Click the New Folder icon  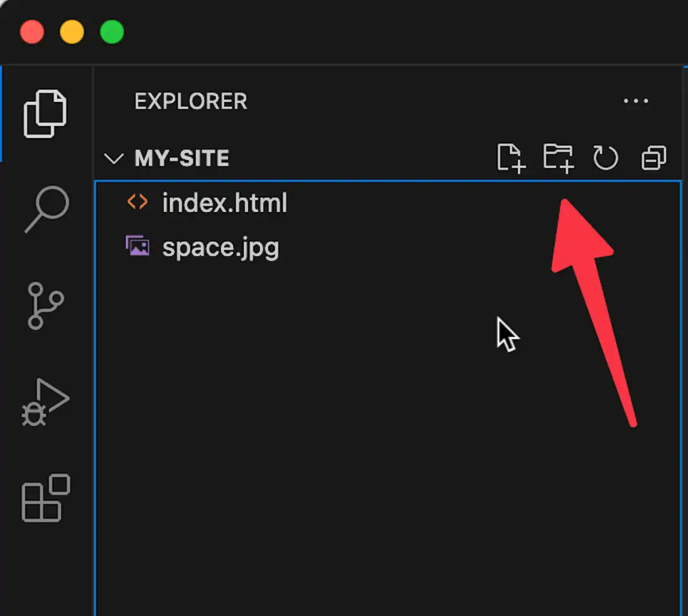tap(558, 158)
